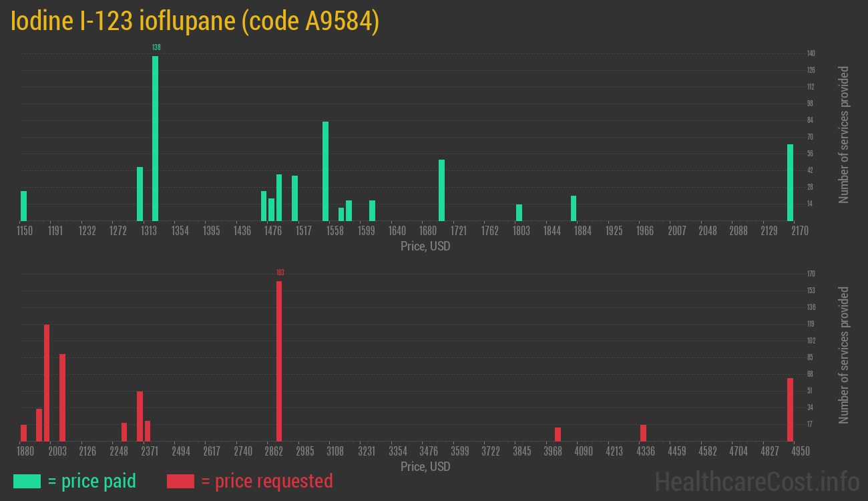This screenshot has height=501, width=868.
Task: Select the tallest green bar labeled 138
Action: click(x=156, y=138)
